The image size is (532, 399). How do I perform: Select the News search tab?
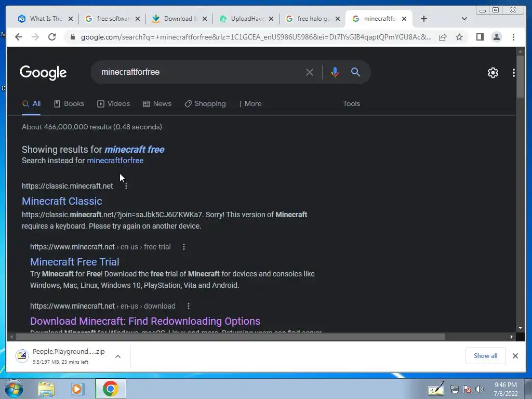157,104
